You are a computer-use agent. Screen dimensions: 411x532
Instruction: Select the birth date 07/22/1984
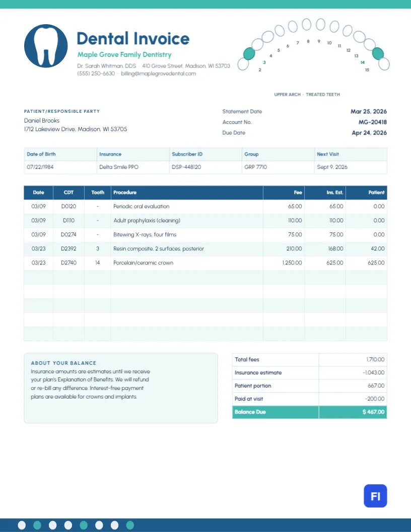pos(40,167)
